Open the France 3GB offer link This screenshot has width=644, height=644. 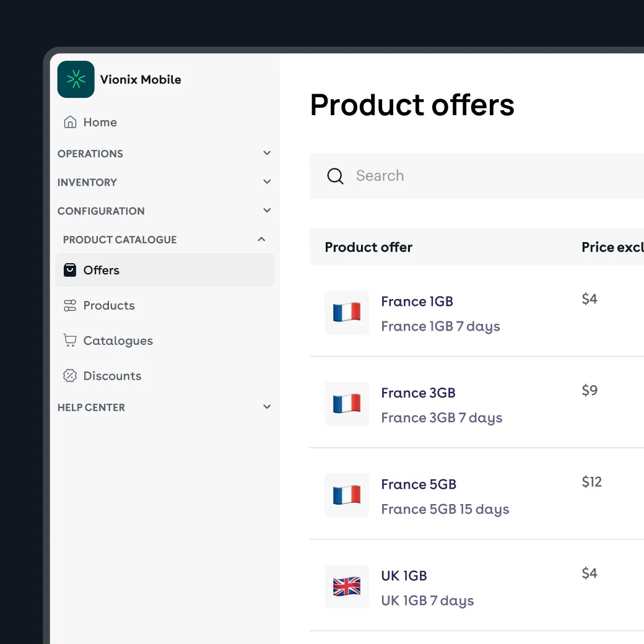click(418, 393)
